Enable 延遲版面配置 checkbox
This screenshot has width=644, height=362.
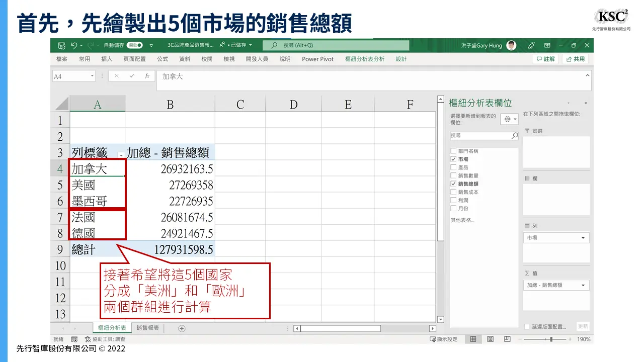click(x=527, y=327)
